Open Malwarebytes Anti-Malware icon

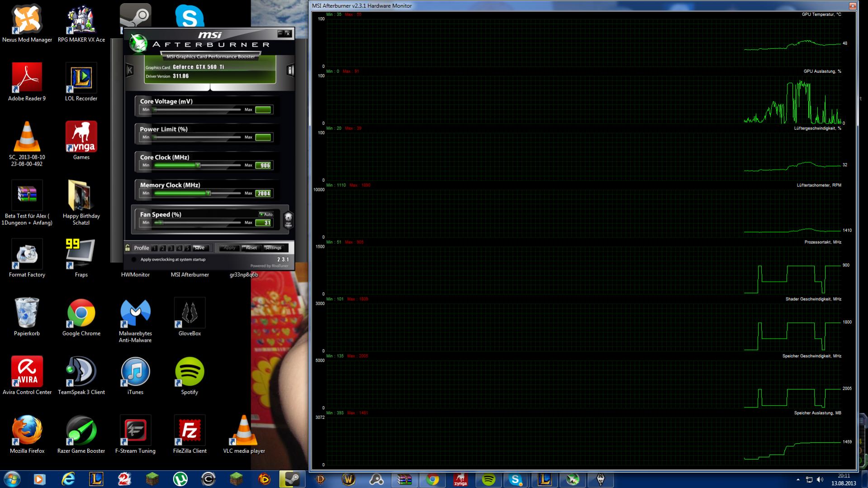click(135, 320)
